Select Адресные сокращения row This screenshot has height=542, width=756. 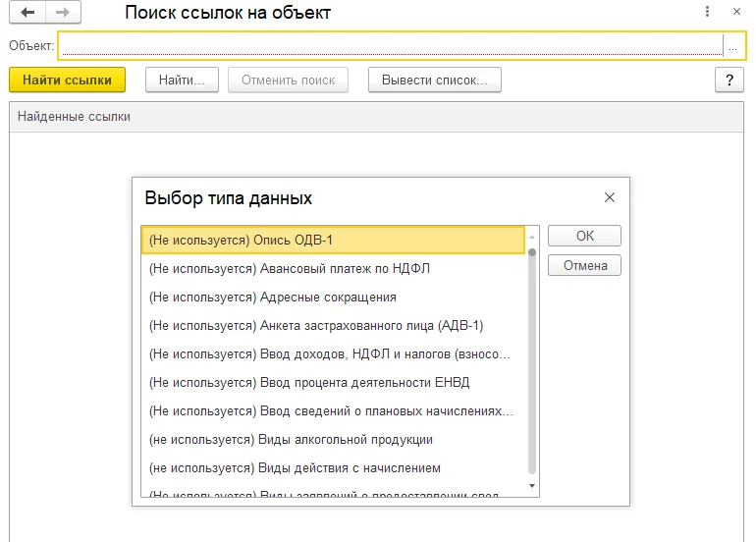point(333,298)
